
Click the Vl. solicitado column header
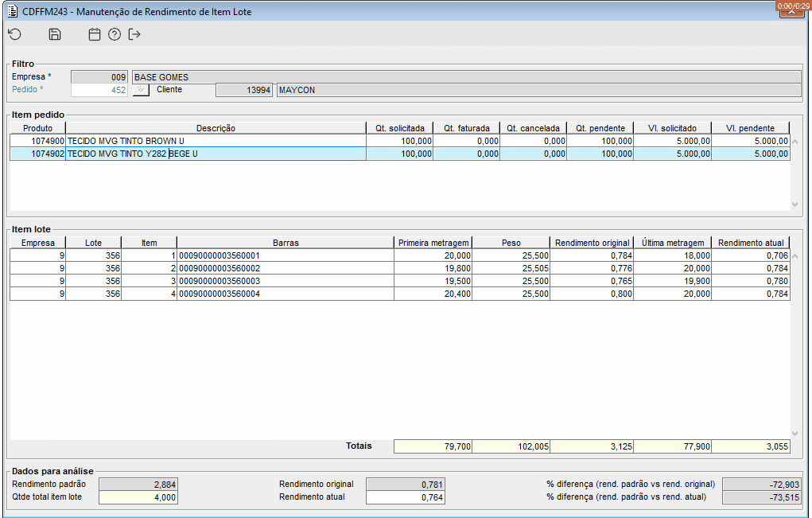[673, 128]
